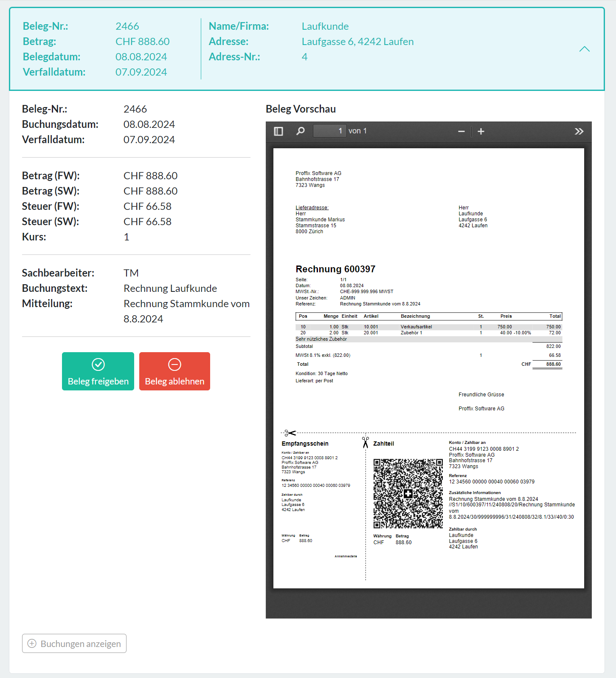616x678 pixels.
Task: Select the 'Zahlteil' heading in preview
Action: click(383, 444)
